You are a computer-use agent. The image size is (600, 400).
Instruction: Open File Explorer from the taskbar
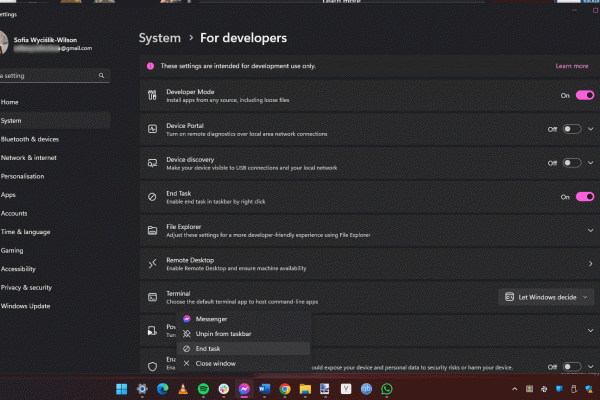pyautogui.click(x=305, y=389)
